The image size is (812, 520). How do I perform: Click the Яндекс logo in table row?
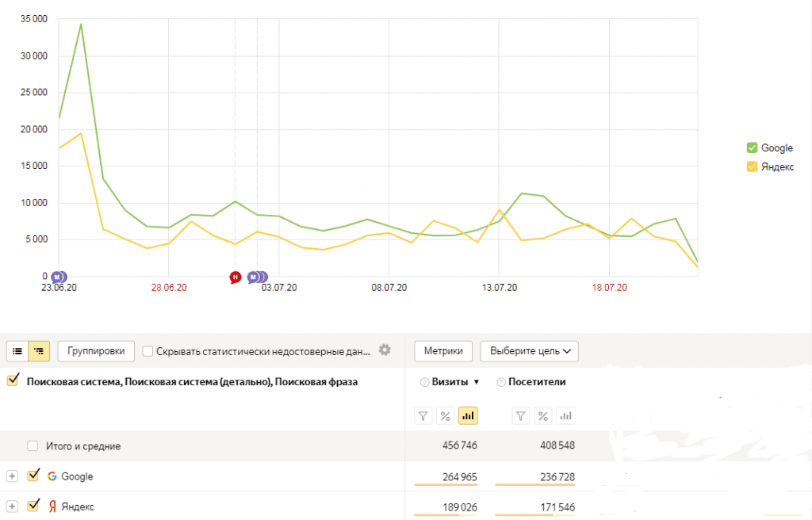click(x=52, y=507)
